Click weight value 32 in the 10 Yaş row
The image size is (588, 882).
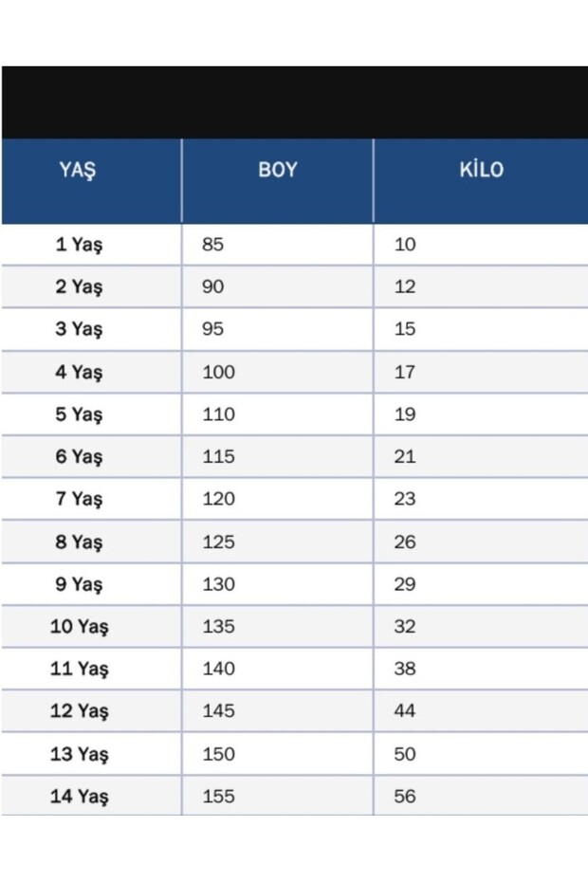[x=405, y=627]
